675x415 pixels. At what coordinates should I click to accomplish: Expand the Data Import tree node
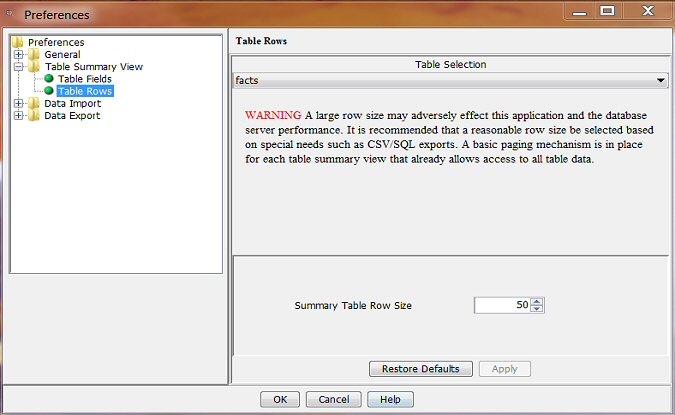click(x=18, y=103)
